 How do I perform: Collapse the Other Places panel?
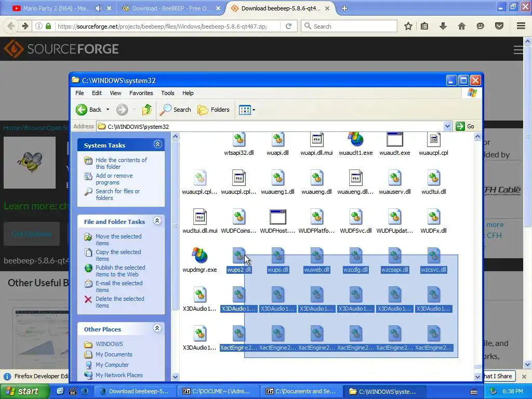157,328
